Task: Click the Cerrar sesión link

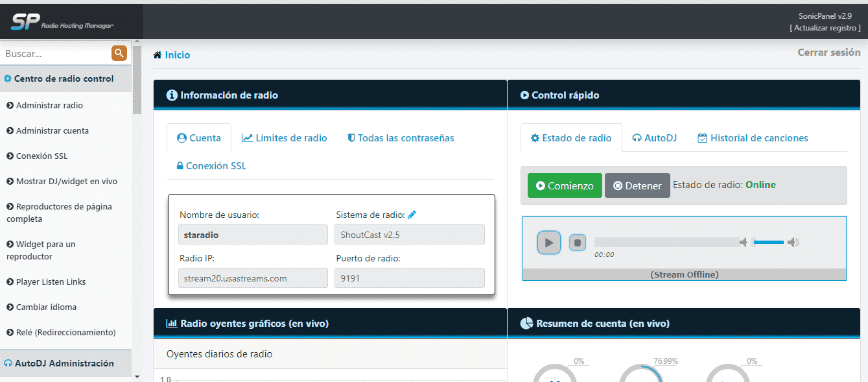Action: [828, 53]
